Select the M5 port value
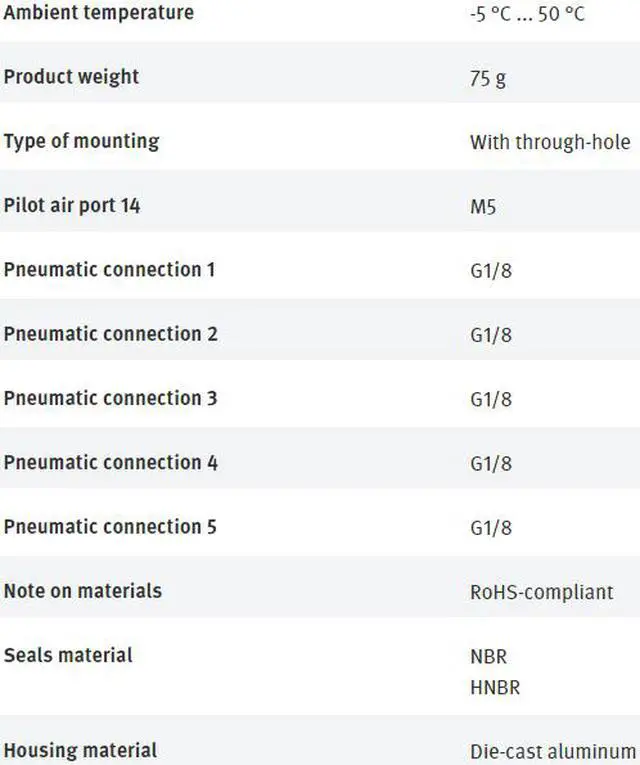 (x=483, y=207)
